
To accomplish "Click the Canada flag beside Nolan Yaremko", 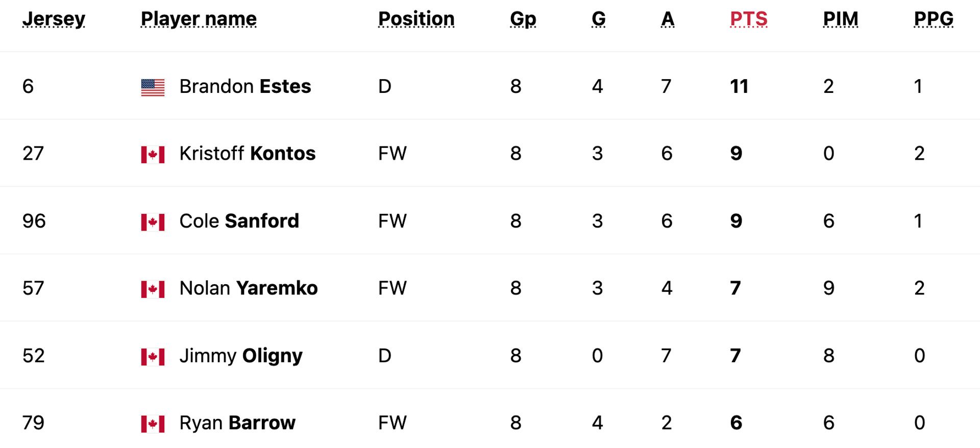I will [x=153, y=289].
